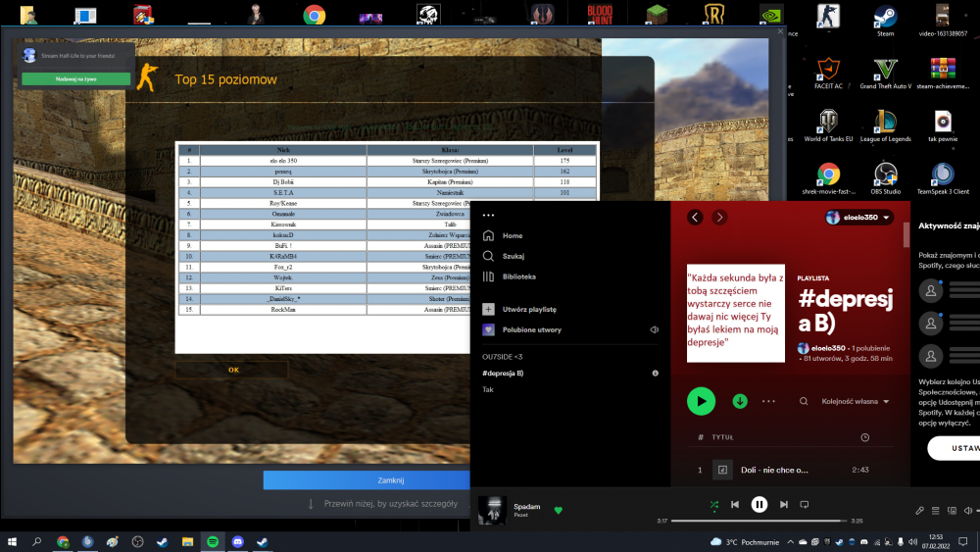Open the Kolejność własna sort dropdown
Viewport: 980px width, 552px height.
[856, 401]
